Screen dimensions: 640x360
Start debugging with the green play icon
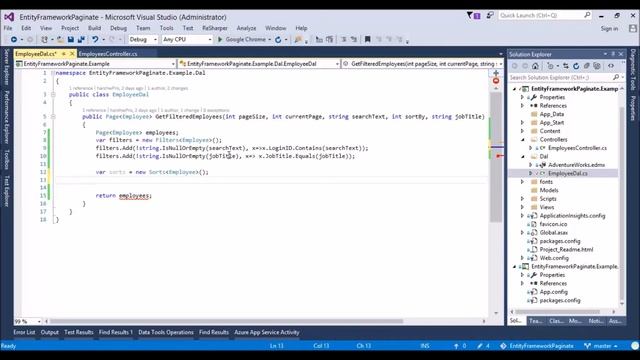click(x=220, y=40)
